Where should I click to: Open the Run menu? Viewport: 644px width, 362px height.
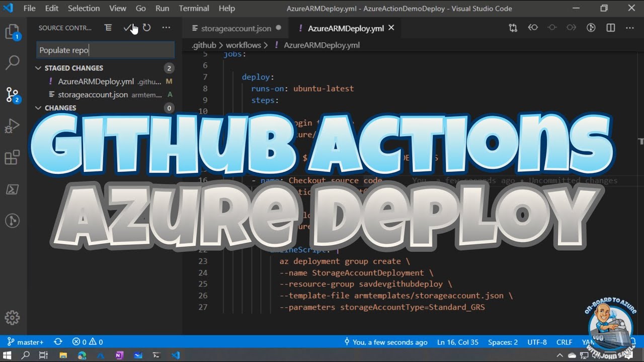click(x=162, y=8)
